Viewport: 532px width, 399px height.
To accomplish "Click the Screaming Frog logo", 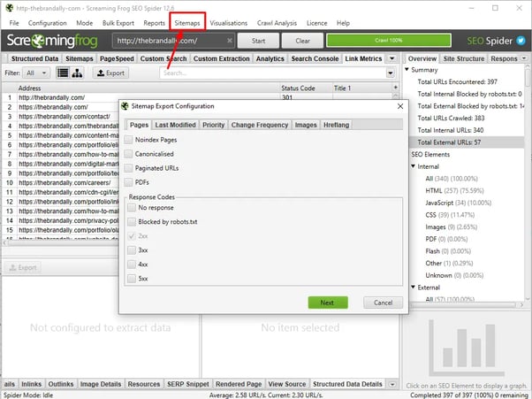I will point(55,41).
